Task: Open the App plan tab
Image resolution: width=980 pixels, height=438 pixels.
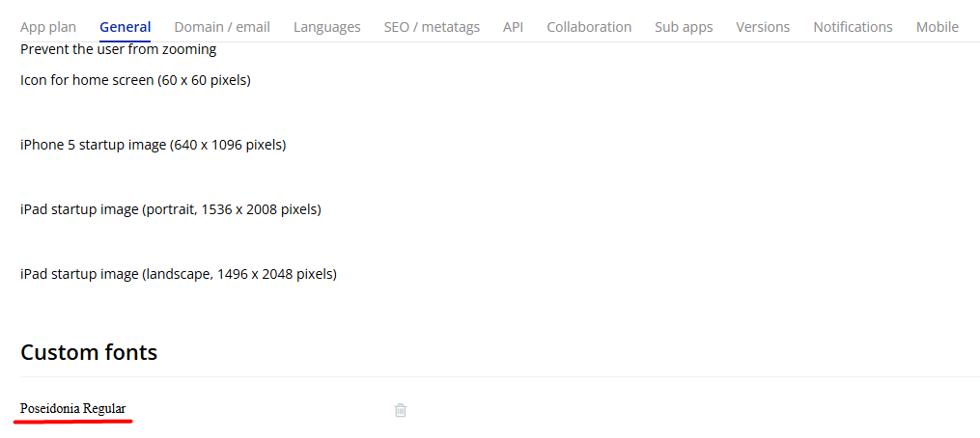Action: click(48, 27)
